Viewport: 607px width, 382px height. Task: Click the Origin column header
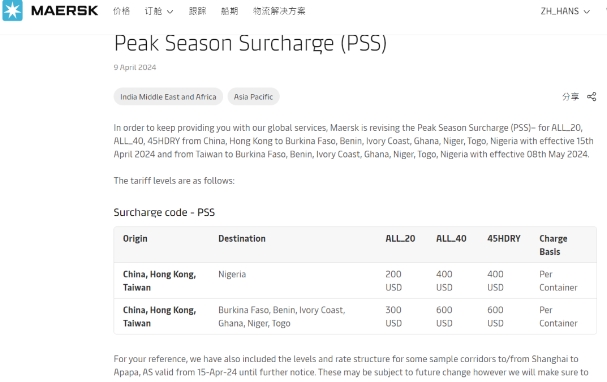point(135,238)
